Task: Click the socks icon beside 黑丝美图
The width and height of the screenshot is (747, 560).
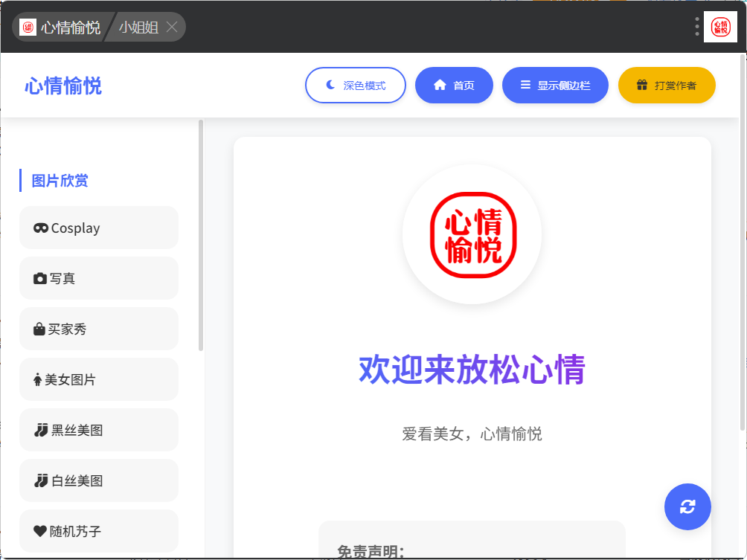Action: click(x=40, y=430)
